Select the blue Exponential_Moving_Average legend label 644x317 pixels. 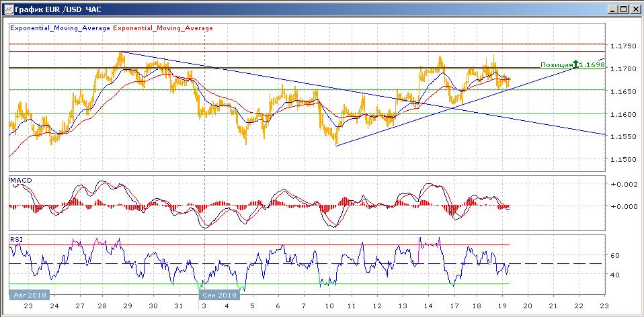pyautogui.click(x=60, y=28)
